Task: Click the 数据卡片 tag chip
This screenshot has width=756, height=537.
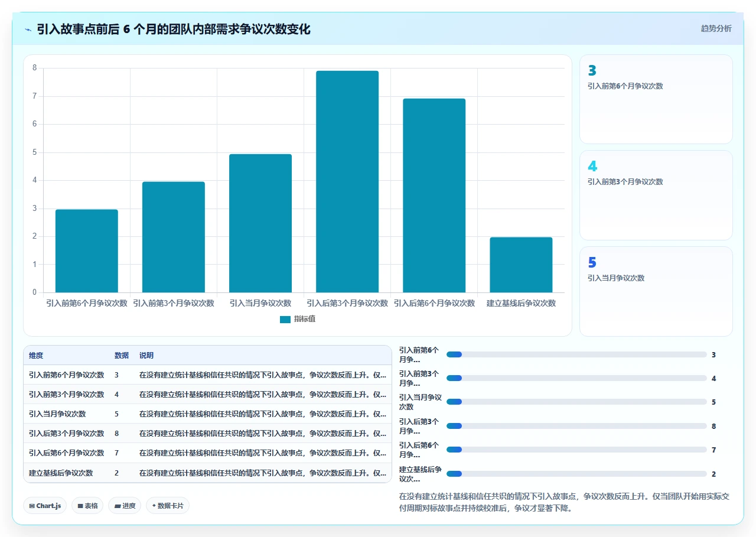Action: point(168,506)
